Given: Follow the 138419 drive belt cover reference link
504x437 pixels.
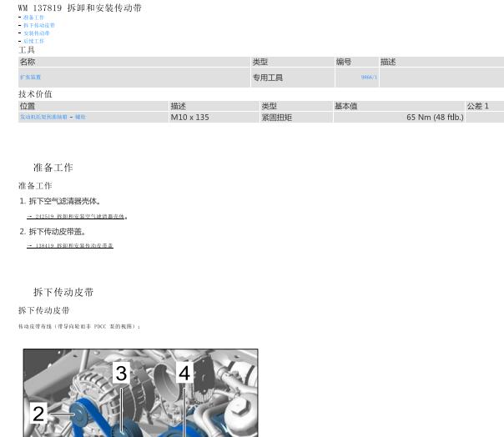Looking at the screenshot, I should coord(70,245).
